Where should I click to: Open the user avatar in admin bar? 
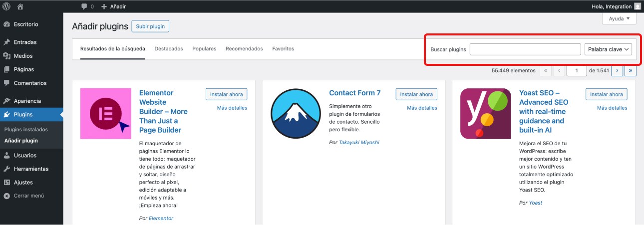638,6
